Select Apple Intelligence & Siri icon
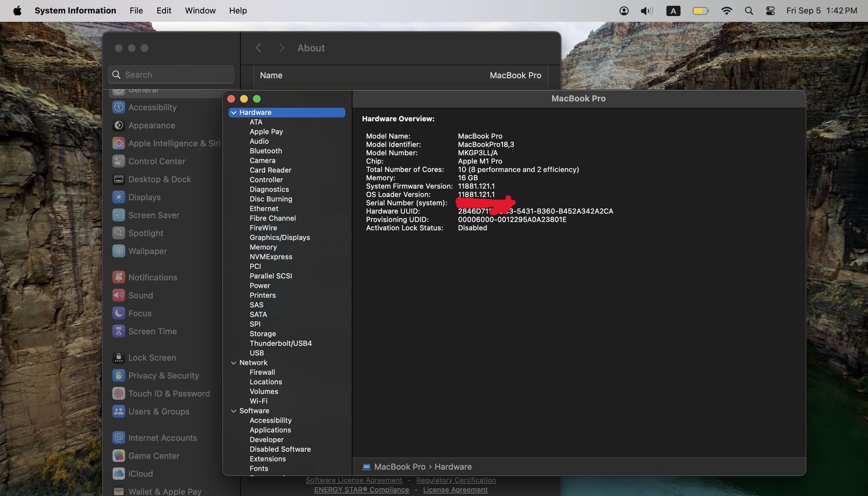The height and width of the screenshot is (496, 868). (x=119, y=143)
